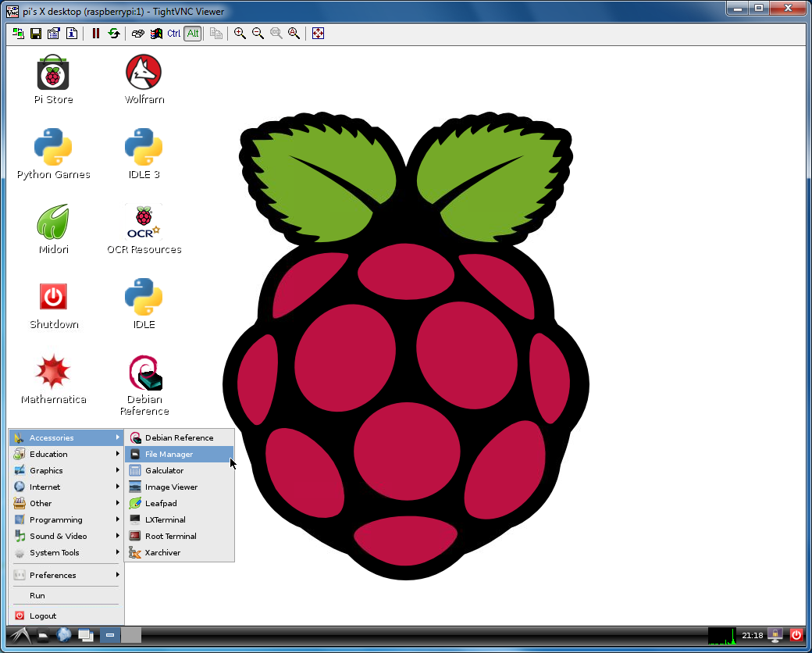Zoom out with the minus magnifier icon
The image size is (812, 653).
[258, 34]
